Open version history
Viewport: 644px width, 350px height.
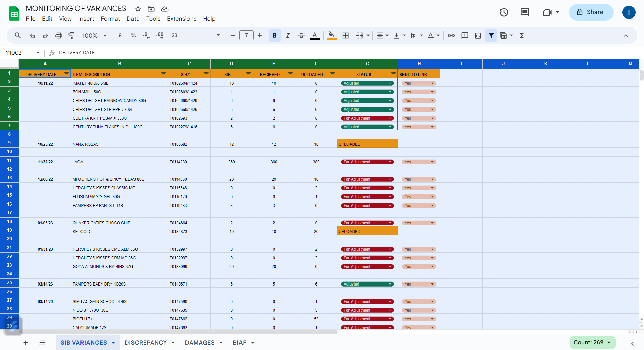pos(504,12)
